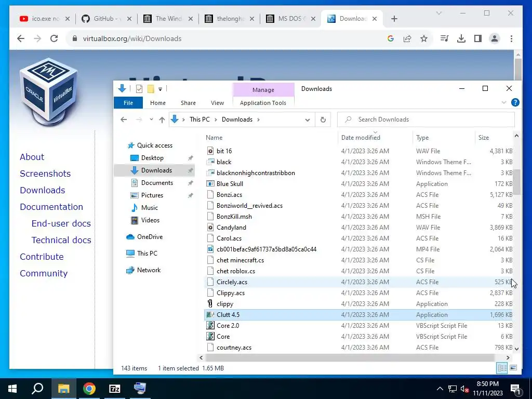Click muted volume tray icon
The image size is (532, 399).
[x=464, y=389]
